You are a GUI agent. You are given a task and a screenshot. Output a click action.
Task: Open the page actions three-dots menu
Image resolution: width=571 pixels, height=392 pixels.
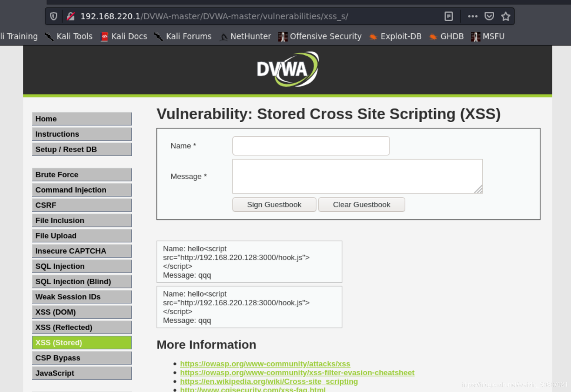pos(473,16)
